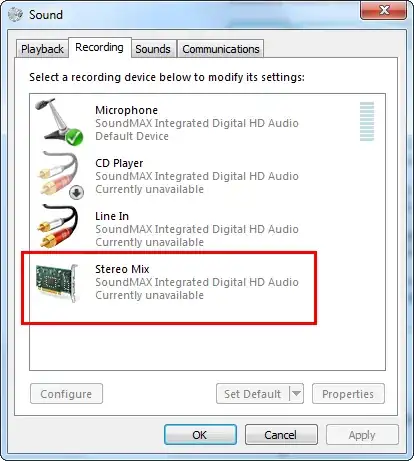Image resolution: width=414 pixels, height=461 pixels.
Task: Click SoundMAX text under CD Player
Action: pos(197,176)
